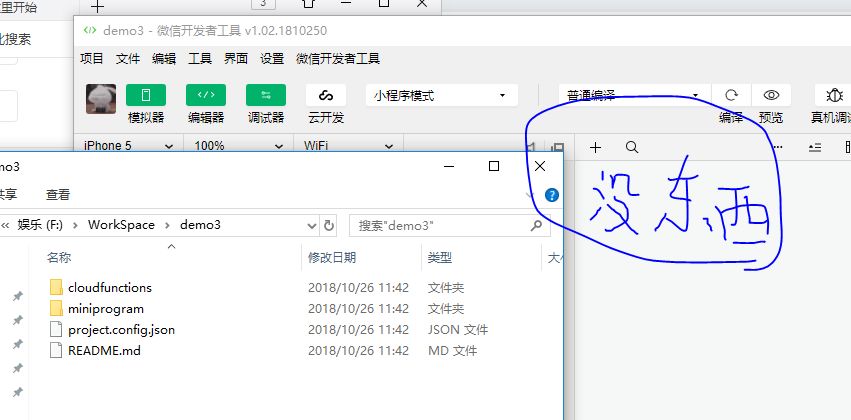Click the magnifier icon in the Explorer search box
The image size is (851, 420).
click(536, 225)
